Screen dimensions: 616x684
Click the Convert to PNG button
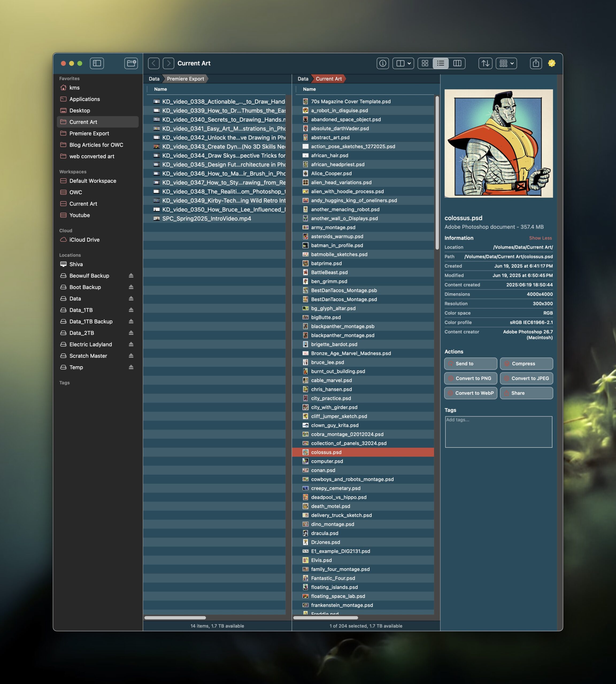coord(471,378)
